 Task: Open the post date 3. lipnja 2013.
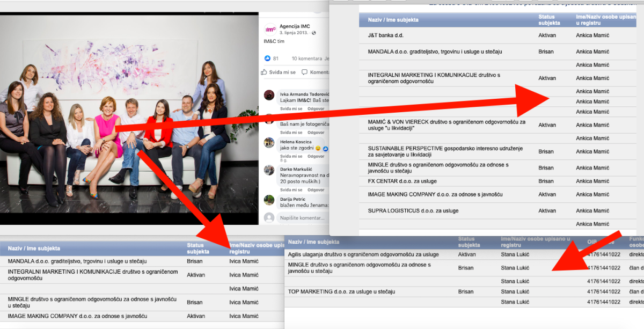294,33
